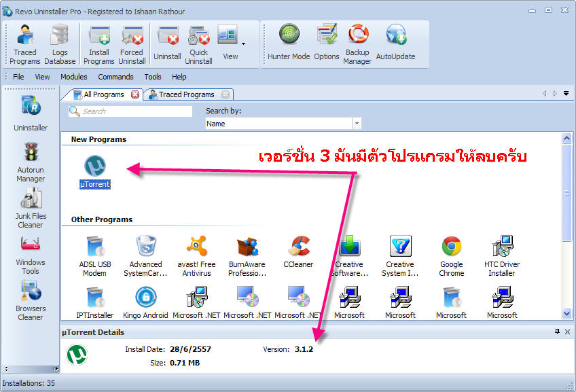The width and height of the screenshot is (576, 392).
Task: Select HTC Driver Installer
Action: tap(502, 256)
